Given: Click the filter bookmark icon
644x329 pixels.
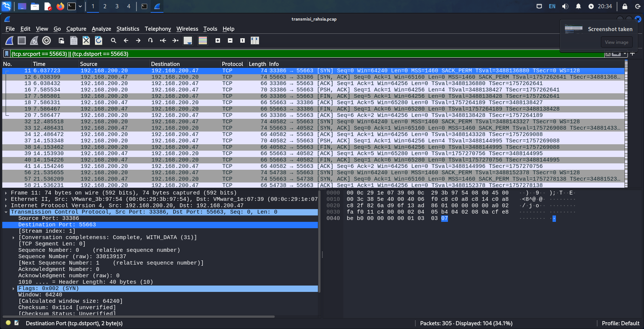Looking at the screenshot, I should (7, 54).
